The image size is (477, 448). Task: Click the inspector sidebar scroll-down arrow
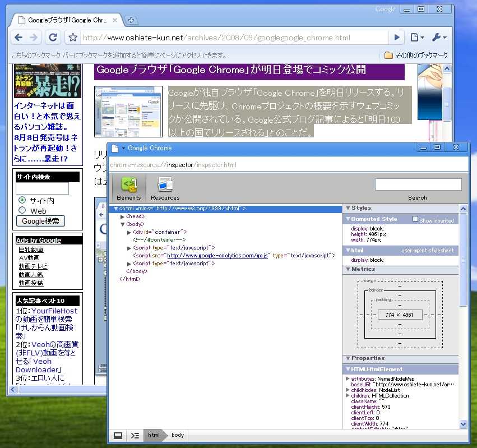tap(463, 424)
